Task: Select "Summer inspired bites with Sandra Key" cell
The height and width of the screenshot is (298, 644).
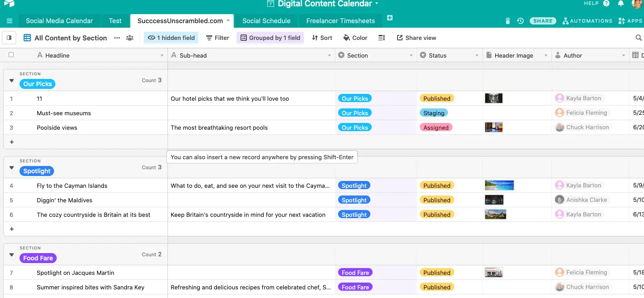Action: pos(91,288)
